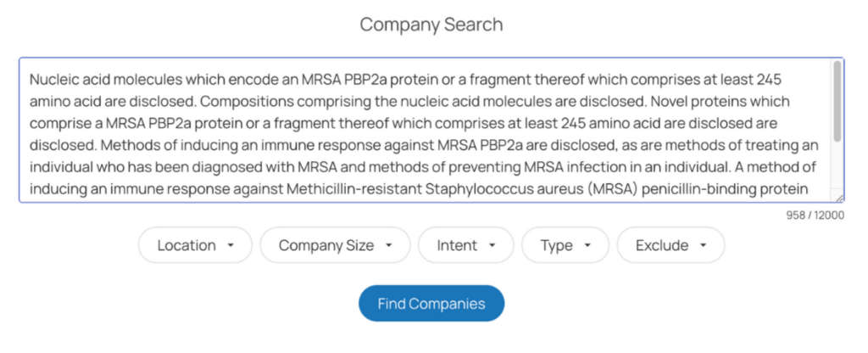This screenshot has height=353, width=868.
Task: Click the resize handle of the text area
Action: point(839,198)
